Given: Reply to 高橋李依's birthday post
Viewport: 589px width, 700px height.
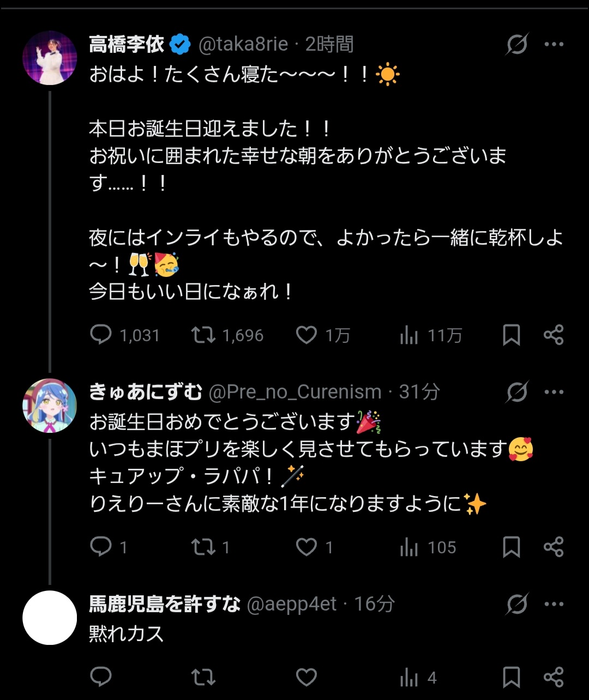Looking at the screenshot, I should coord(101,335).
